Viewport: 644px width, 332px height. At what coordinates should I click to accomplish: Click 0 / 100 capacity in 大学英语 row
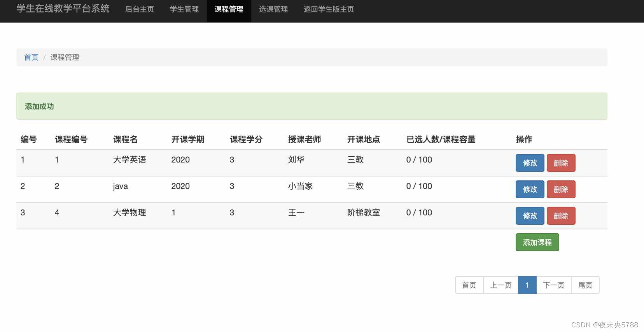[419, 160]
